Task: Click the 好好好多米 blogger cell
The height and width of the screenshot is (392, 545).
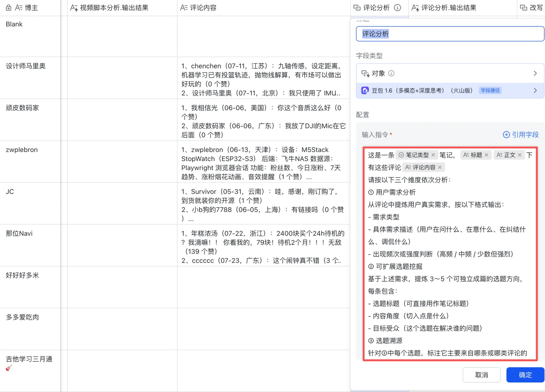Action: click(30, 287)
